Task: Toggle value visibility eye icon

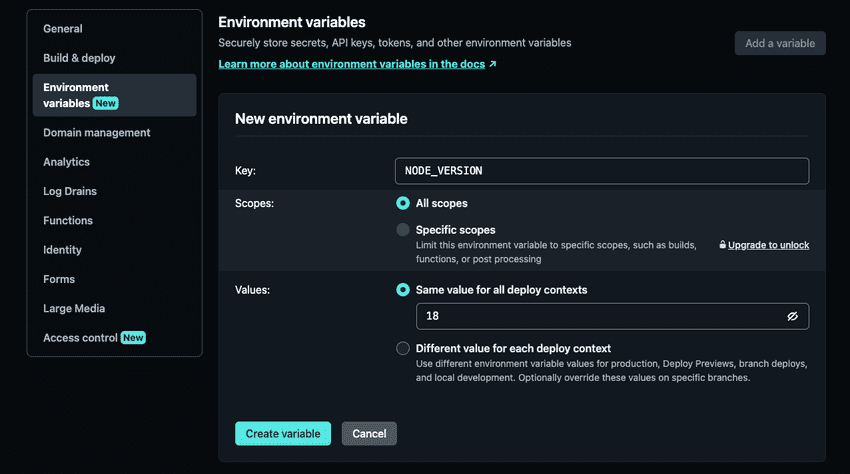Action: click(x=792, y=316)
